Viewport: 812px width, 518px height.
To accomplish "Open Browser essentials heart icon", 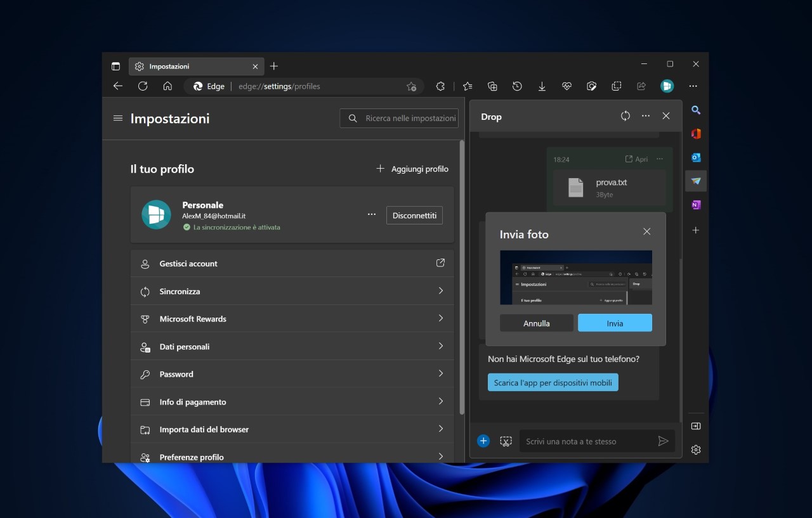I will coord(566,86).
